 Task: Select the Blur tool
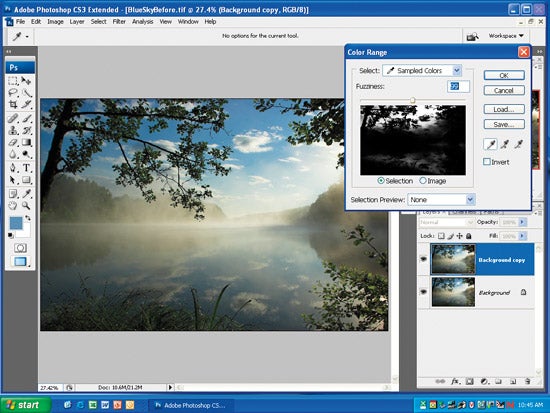[x=13, y=154]
